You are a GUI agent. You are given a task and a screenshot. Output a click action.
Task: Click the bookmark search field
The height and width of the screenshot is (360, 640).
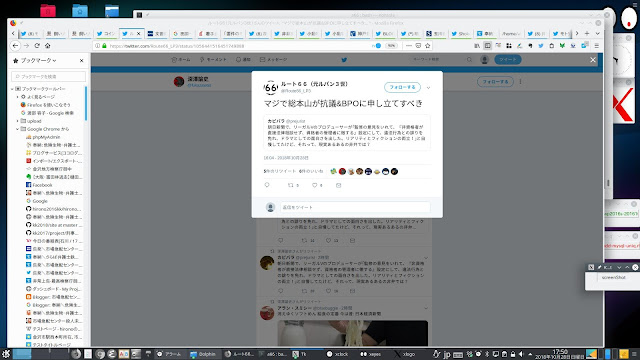[x=49, y=76]
